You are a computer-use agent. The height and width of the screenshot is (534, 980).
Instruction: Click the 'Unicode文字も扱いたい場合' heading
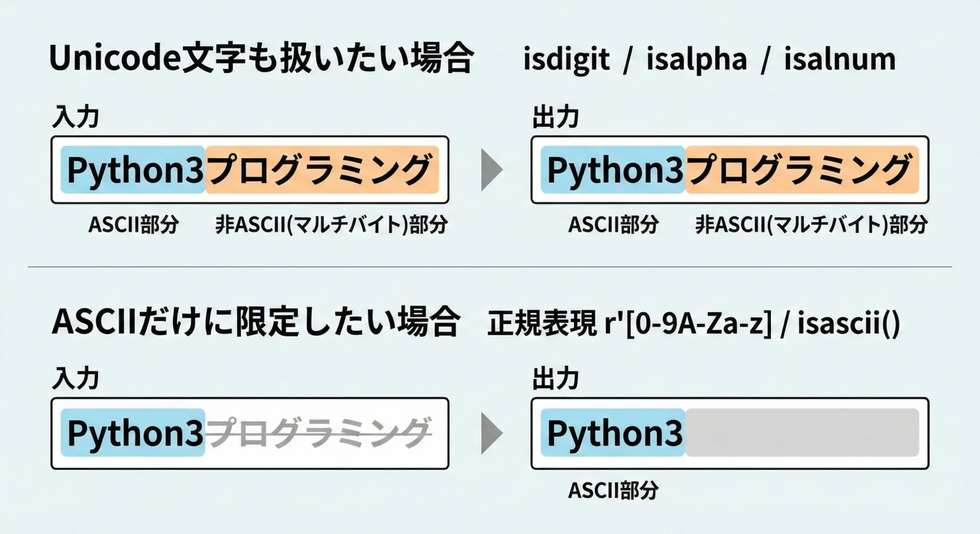click(x=261, y=58)
